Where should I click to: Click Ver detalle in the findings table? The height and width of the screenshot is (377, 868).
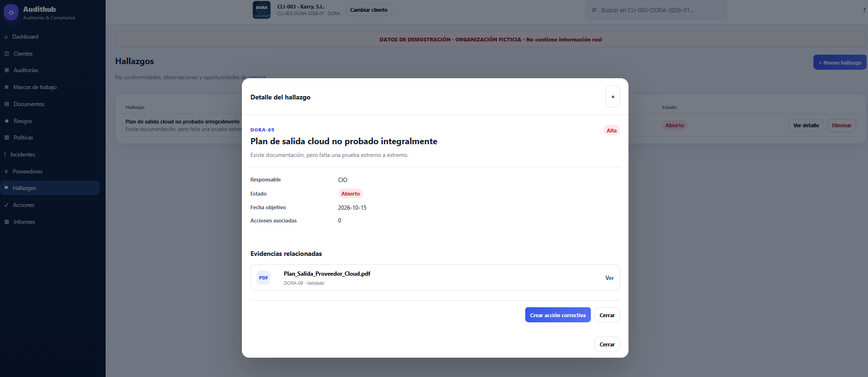click(806, 125)
